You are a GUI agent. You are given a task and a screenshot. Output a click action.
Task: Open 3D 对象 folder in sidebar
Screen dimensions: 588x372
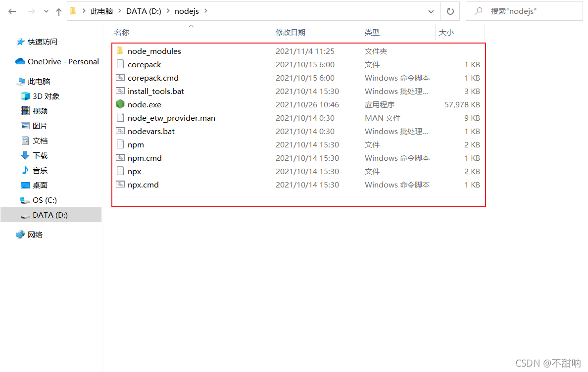(x=46, y=96)
